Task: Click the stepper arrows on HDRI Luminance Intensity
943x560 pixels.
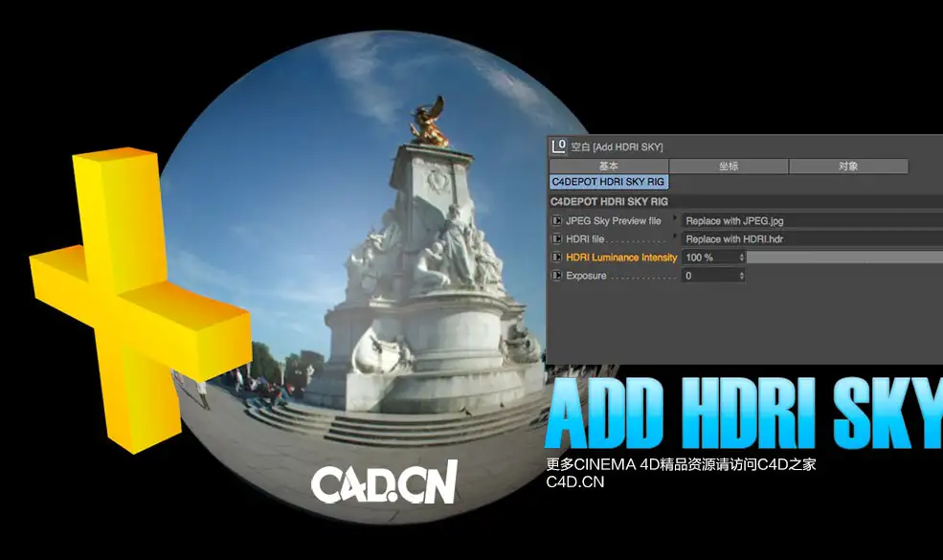Action: [742, 258]
